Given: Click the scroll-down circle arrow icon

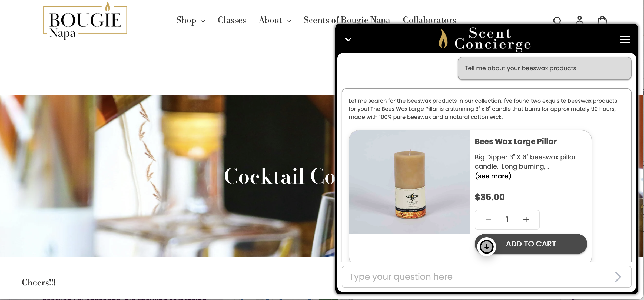Looking at the screenshot, I should (486, 246).
